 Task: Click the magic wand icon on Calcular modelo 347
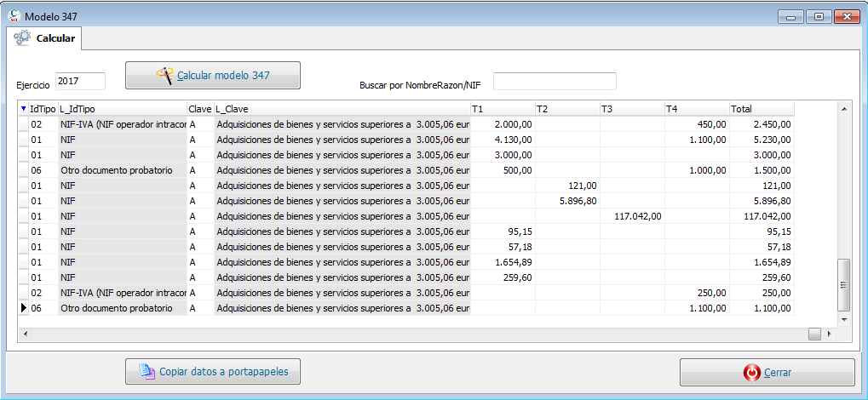click(x=165, y=76)
